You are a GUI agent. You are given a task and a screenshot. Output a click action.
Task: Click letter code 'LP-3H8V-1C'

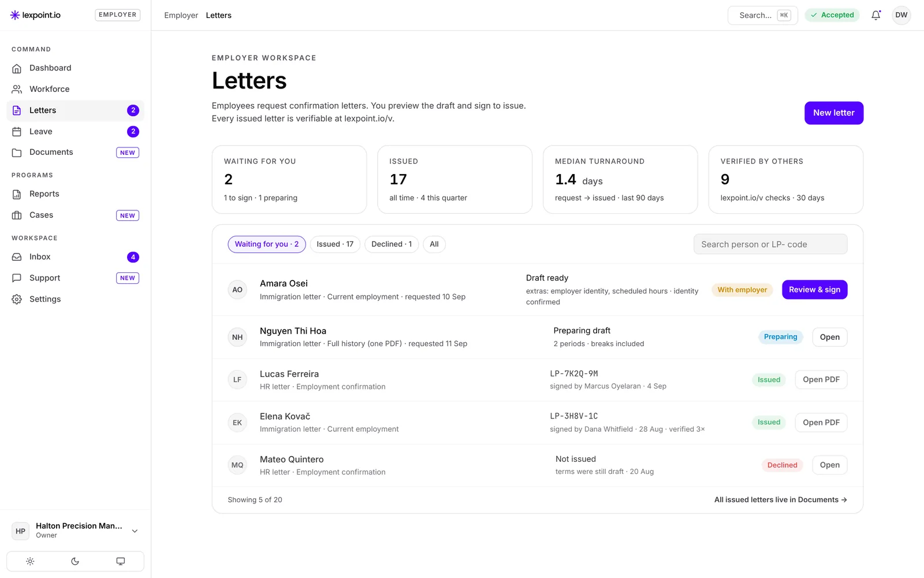pyautogui.click(x=573, y=416)
